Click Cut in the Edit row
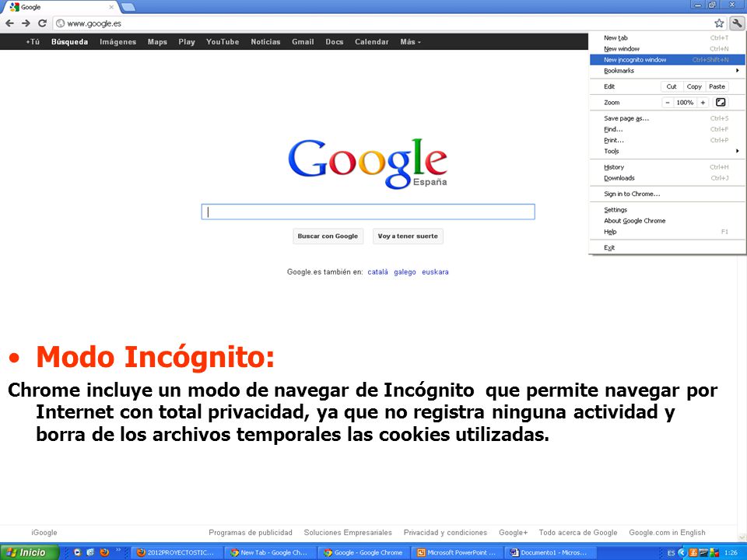 [x=672, y=86]
